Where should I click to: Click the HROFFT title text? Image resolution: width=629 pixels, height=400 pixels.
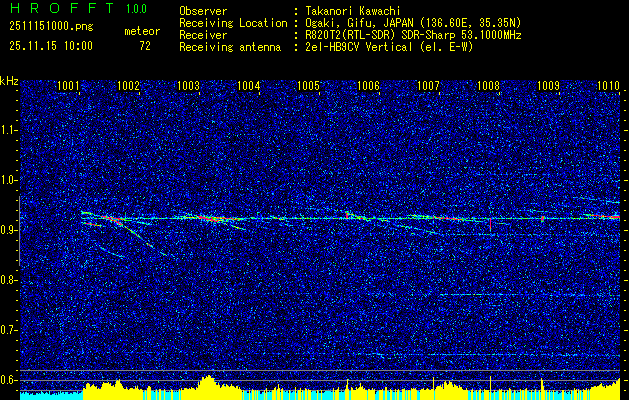click(x=62, y=8)
